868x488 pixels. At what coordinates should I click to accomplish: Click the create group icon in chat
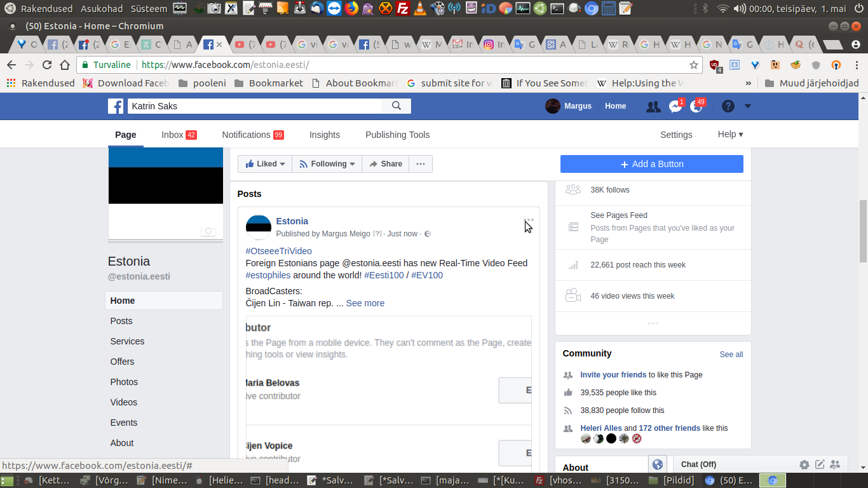(x=835, y=464)
